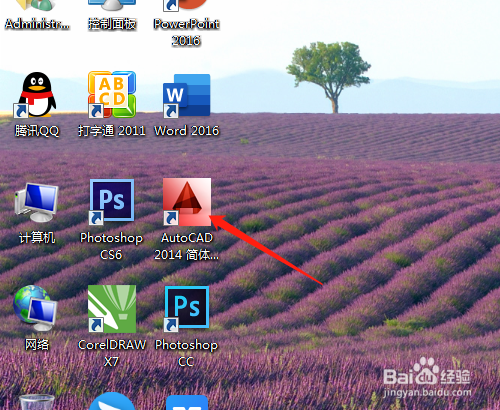Click the CorelDRAW X7 label
Viewport: 500px width, 410px height.
tap(112, 353)
